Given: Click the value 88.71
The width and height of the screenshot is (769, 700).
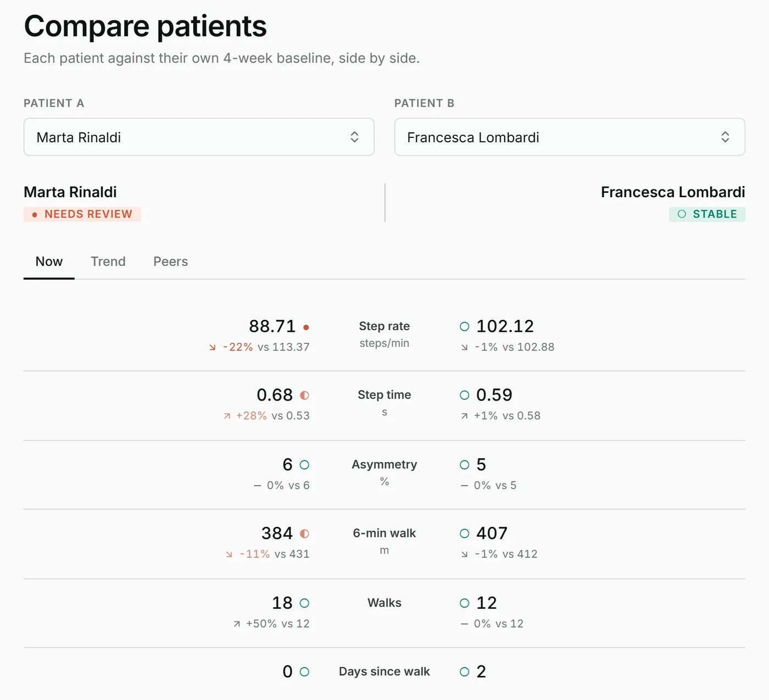Looking at the screenshot, I should click(272, 326).
